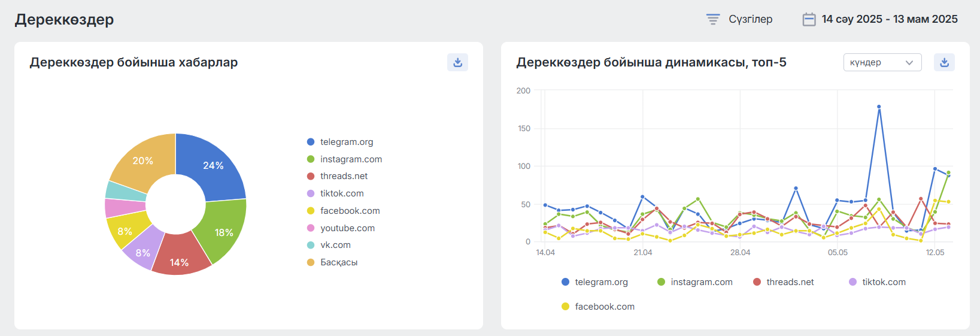
Task: Download the top-5 dynamics line chart
Action: [x=944, y=62]
